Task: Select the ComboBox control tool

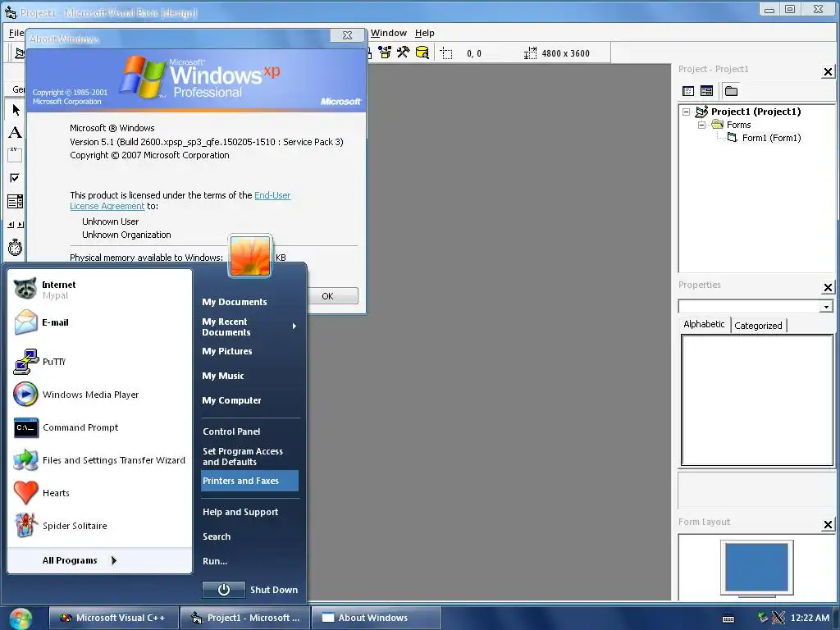Action: pos(15,202)
